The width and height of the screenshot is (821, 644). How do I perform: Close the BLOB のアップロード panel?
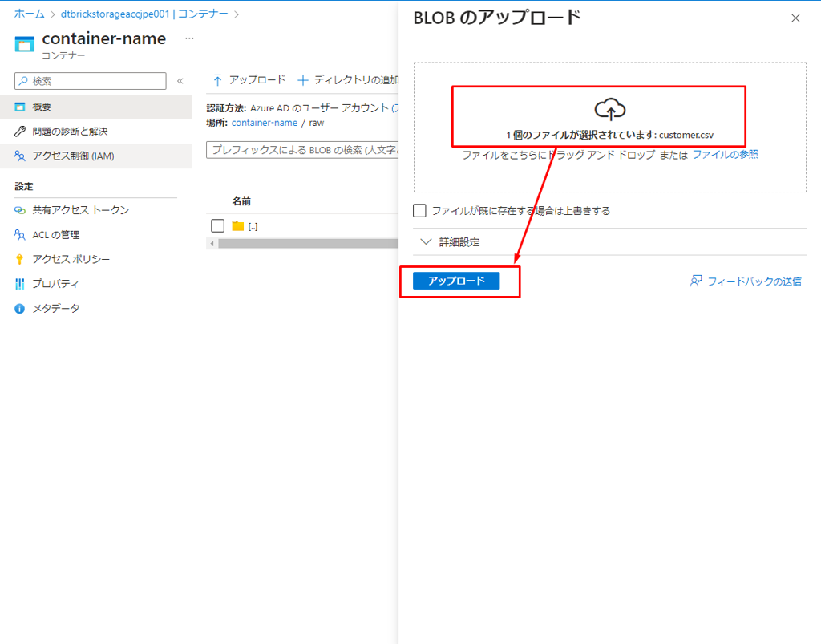point(795,18)
